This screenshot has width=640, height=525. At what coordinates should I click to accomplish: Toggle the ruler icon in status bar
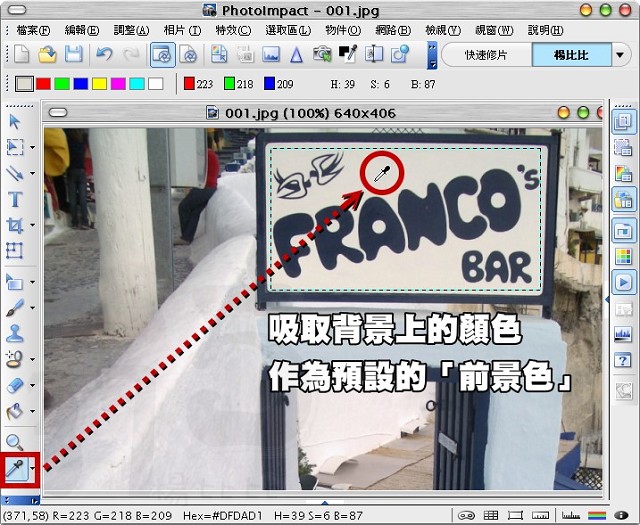540,516
